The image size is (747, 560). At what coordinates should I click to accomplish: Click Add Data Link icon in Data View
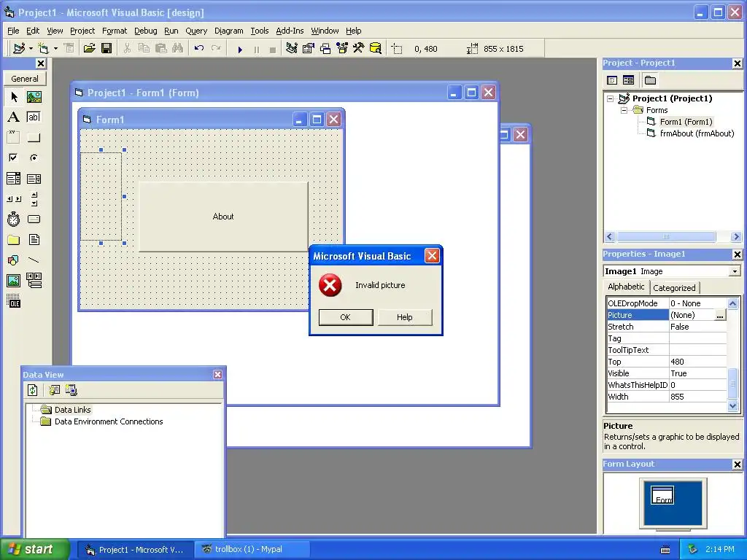(54, 390)
